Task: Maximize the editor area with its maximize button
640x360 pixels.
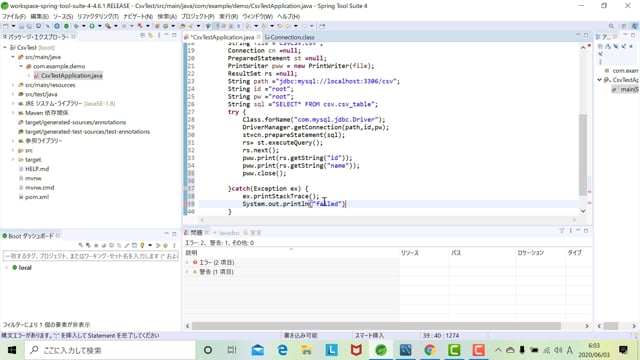Action: 586,36
